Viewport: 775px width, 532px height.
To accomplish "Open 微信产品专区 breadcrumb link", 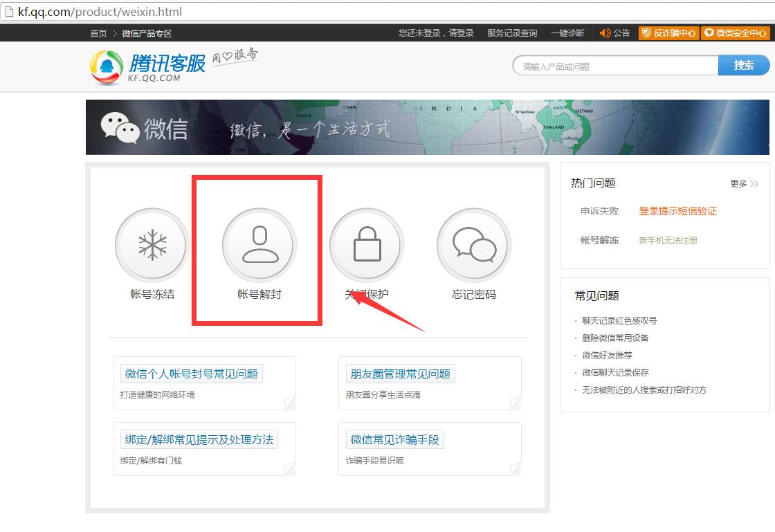I will click(x=147, y=34).
